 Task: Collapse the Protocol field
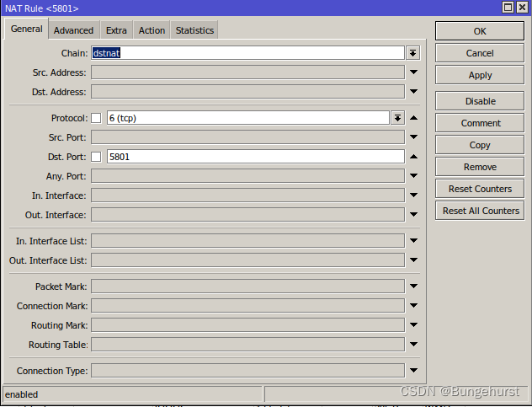pyautogui.click(x=413, y=118)
